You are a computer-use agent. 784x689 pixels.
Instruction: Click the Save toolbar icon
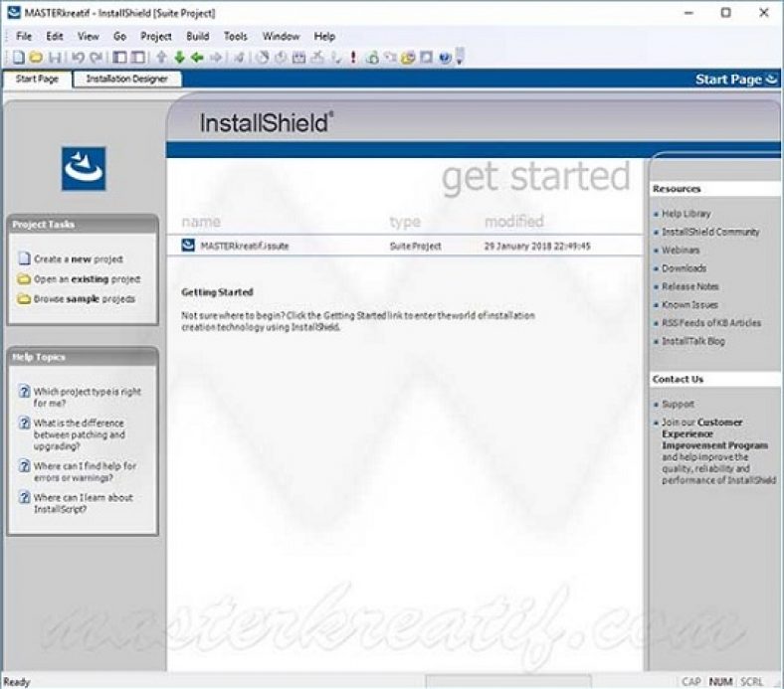(x=55, y=58)
